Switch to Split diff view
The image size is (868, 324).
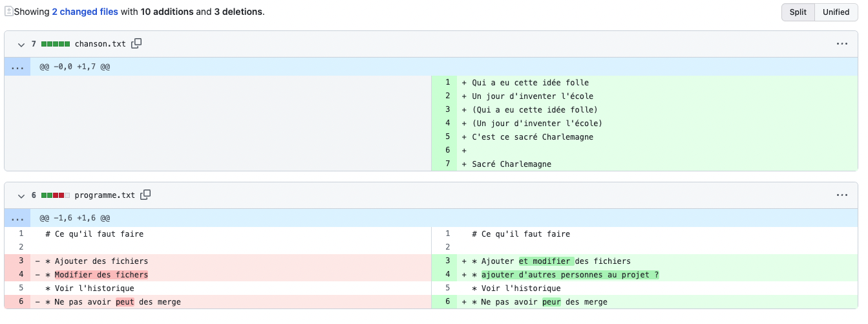click(x=798, y=12)
